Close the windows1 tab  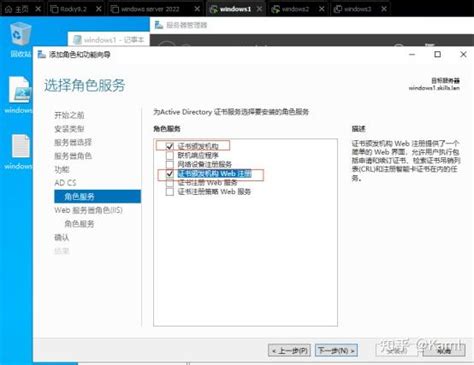point(259,9)
